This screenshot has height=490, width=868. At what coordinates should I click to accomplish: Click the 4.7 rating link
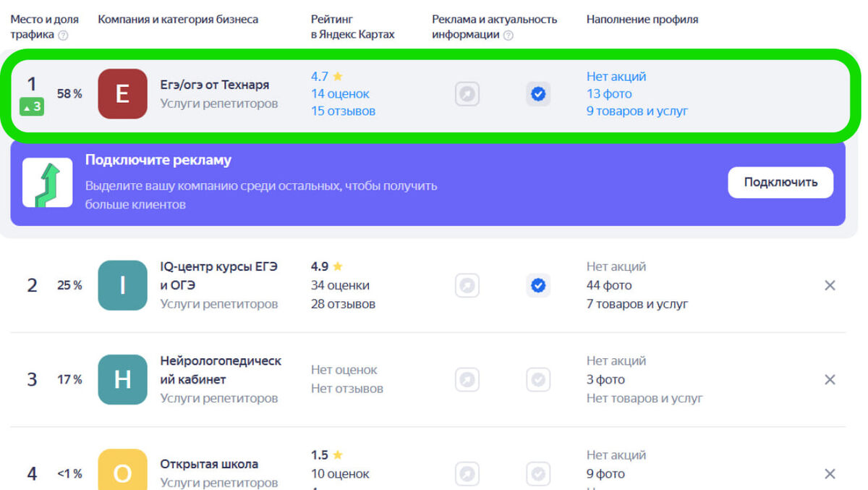click(x=320, y=76)
